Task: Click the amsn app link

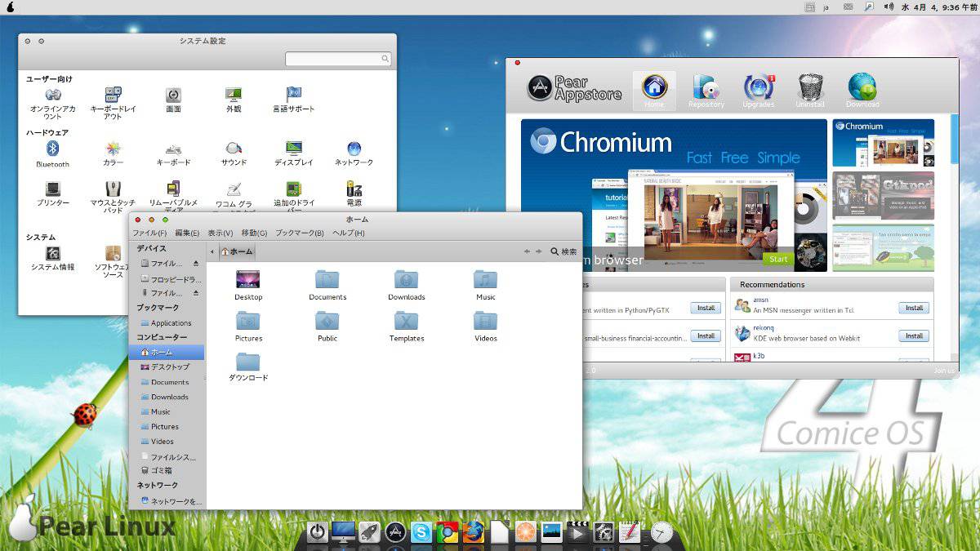Action: click(x=761, y=300)
